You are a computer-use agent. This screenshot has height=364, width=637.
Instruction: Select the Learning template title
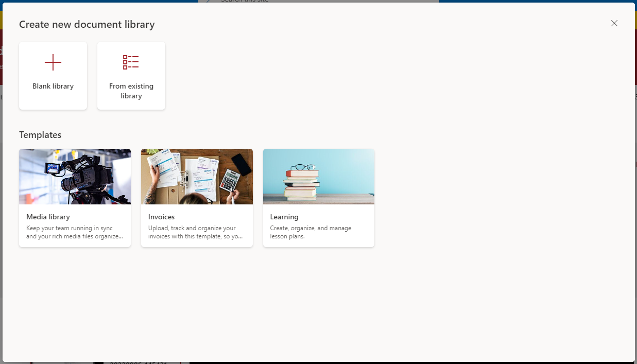284,217
